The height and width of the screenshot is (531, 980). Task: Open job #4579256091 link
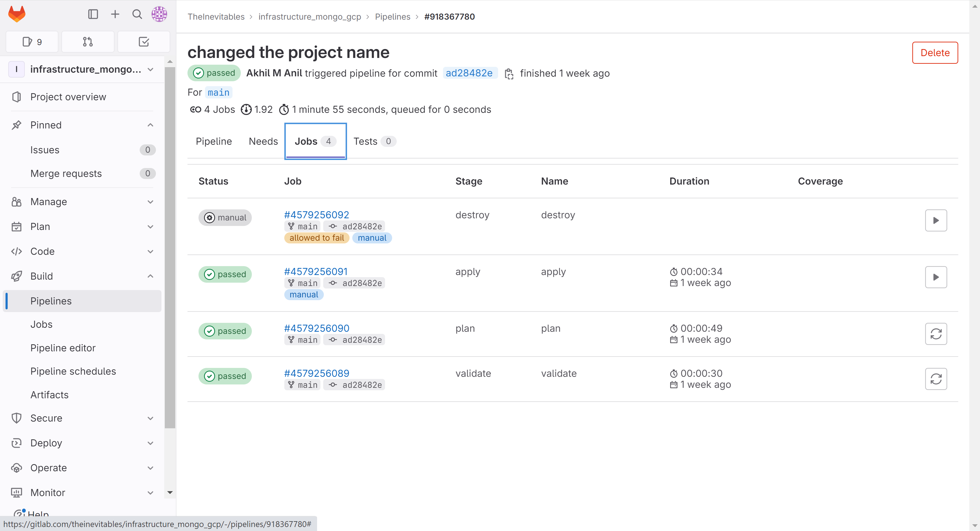pyautogui.click(x=315, y=271)
